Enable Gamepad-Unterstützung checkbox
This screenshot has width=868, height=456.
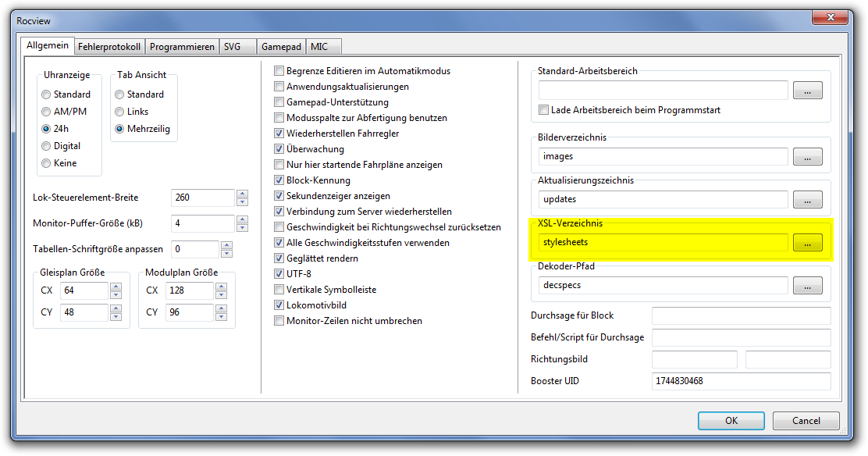(x=279, y=102)
